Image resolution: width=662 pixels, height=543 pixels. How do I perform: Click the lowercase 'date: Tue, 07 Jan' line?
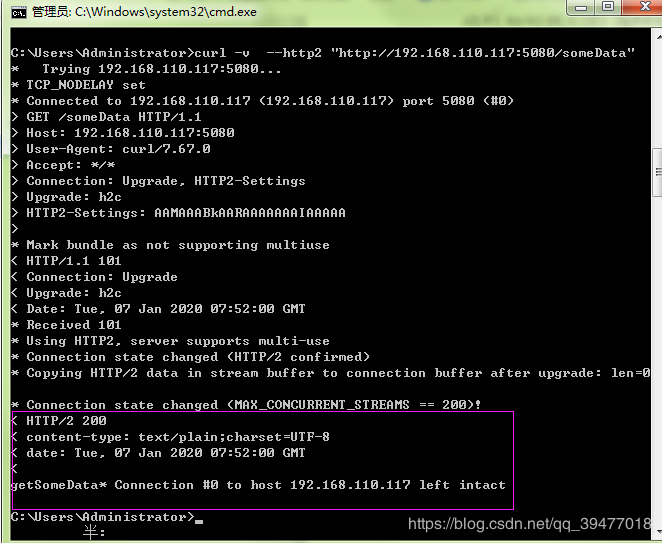click(158, 453)
